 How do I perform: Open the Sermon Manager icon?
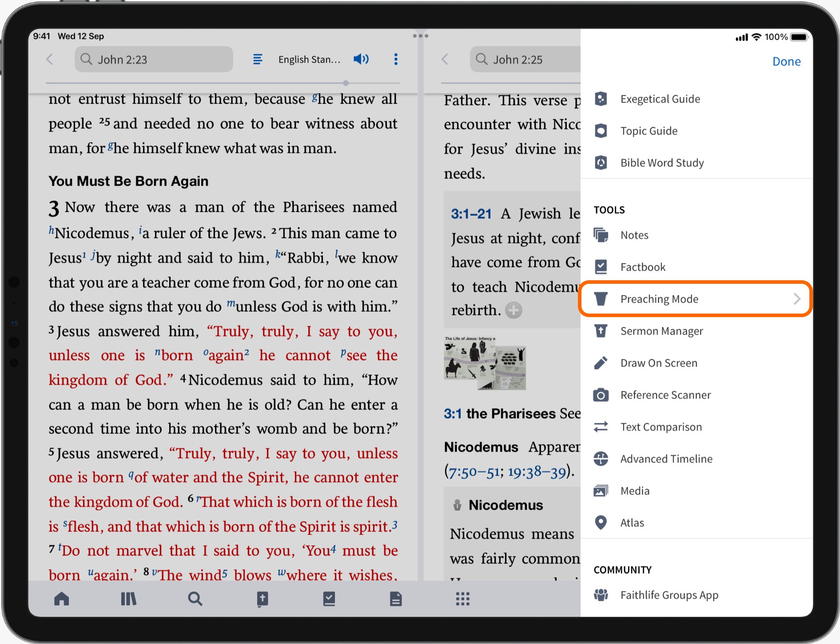click(x=601, y=331)
